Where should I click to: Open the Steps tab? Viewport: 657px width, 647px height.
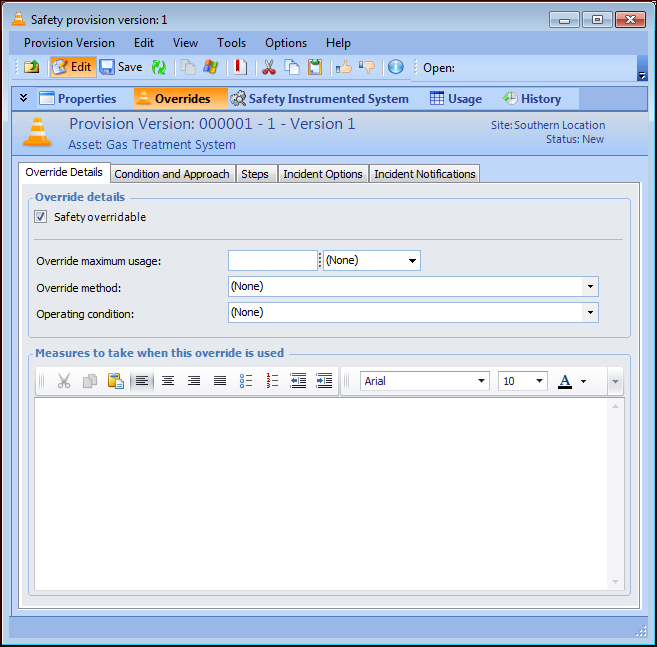(255, 174)
